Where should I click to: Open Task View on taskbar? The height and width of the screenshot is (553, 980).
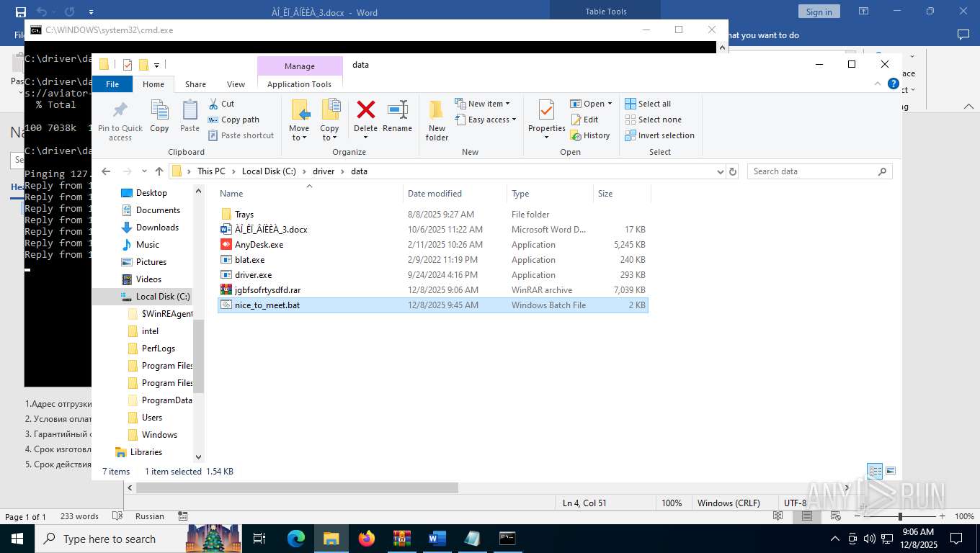(x=259, y=539)
